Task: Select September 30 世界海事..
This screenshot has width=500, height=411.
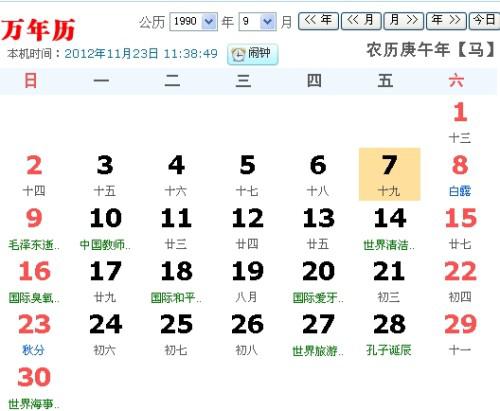Action: [34, 387]
